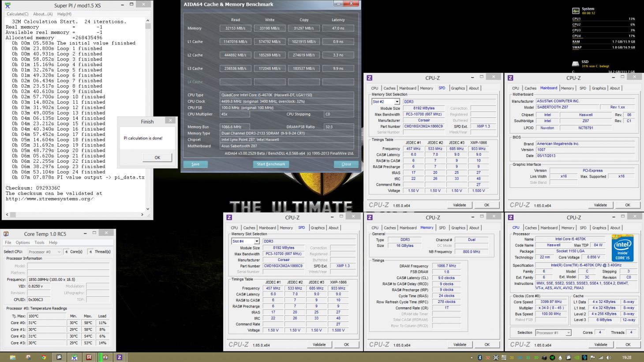
Task: Click the Core Temp title bar thermometer icon
Action: (6, 234)
